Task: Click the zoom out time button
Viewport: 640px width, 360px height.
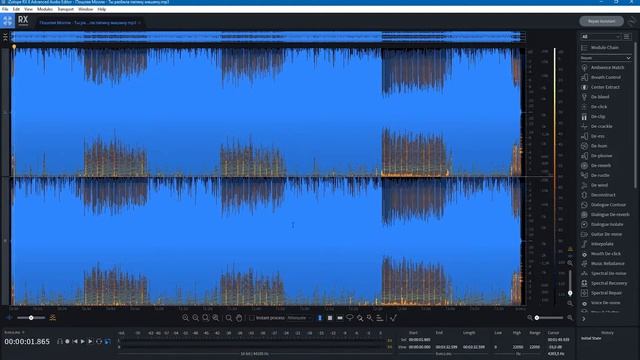Action: pyautogui.click(x=196, y=318)
